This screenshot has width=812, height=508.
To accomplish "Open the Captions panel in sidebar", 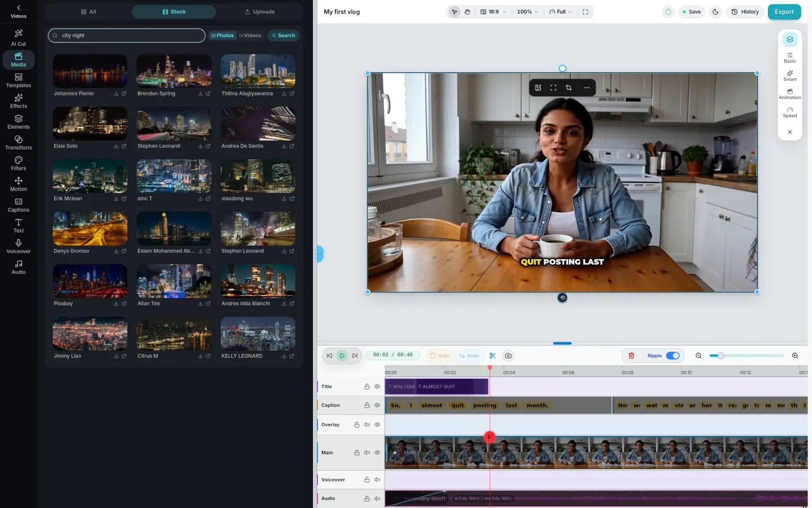I will tap(19, 205).
